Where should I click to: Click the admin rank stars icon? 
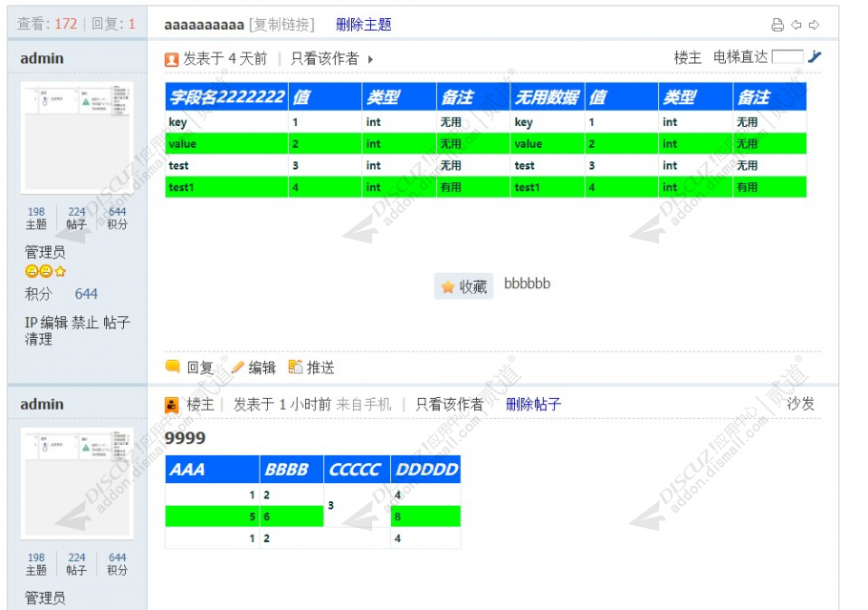[46, 271]
